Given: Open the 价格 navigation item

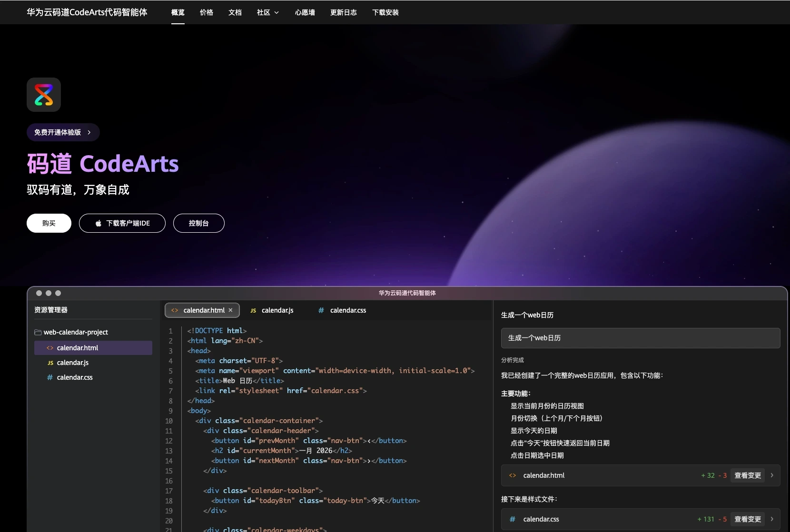Looking at the screenshot, I should (x=207, y=12).
